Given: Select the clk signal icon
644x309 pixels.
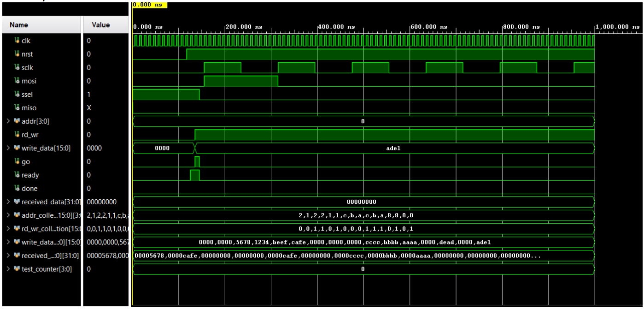Looking at the screenshot, I should [18, 41].
